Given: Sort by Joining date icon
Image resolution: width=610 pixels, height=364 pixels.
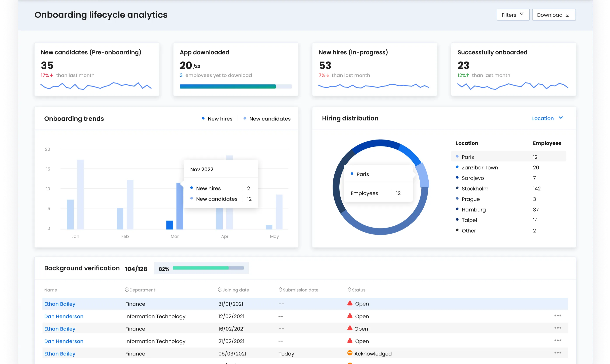Looking at the screenshot, I should [x=220, y=290].
